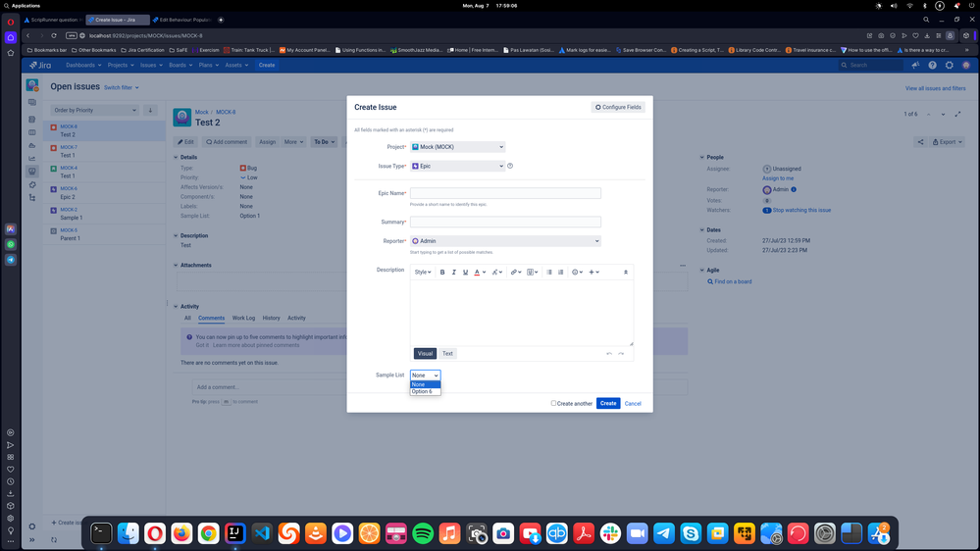Click Stop watching this issue link
This screenshot has height=551, width=980.
801,211
